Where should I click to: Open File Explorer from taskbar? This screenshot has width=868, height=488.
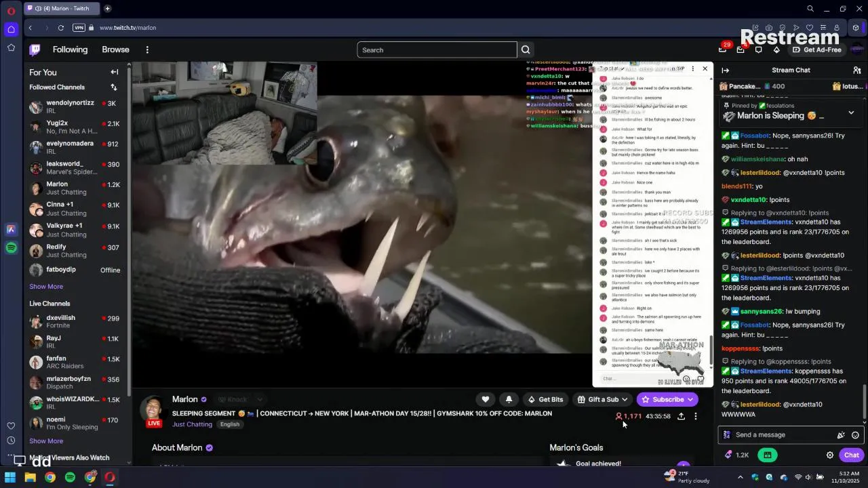(30, 477)
